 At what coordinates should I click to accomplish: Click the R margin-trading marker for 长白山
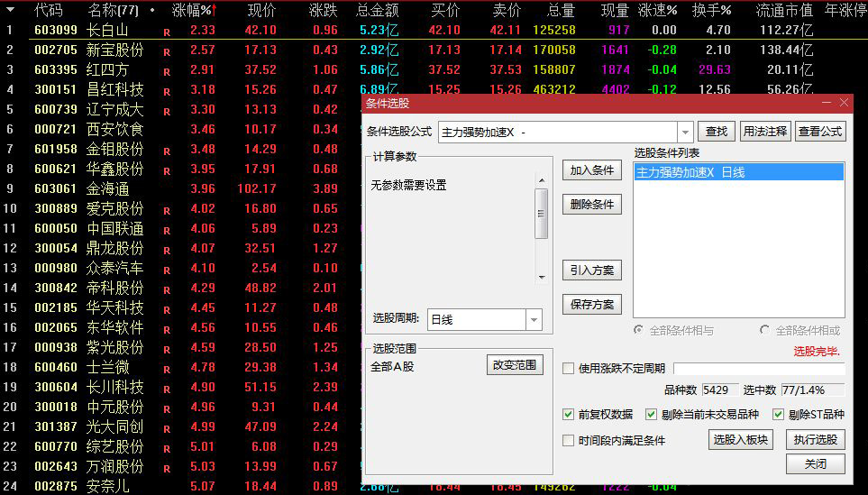tap(167, 32)
